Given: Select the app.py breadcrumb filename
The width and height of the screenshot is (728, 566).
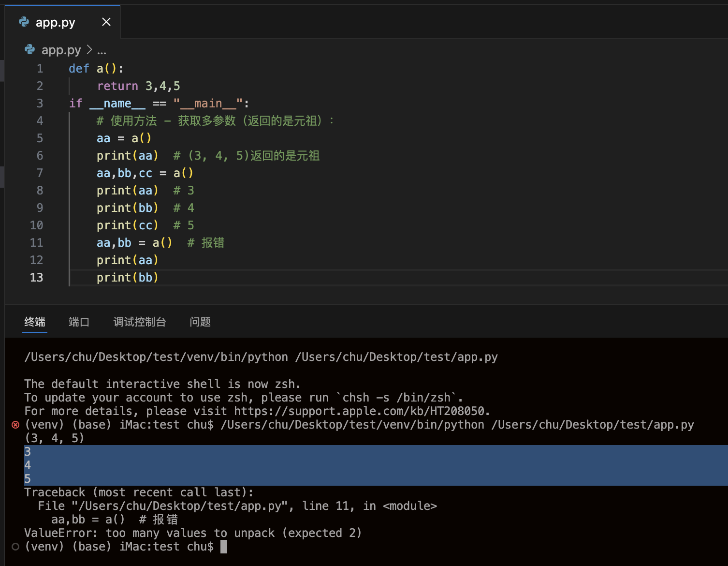Looking at the screenshot, I should (x=61, y=50).
